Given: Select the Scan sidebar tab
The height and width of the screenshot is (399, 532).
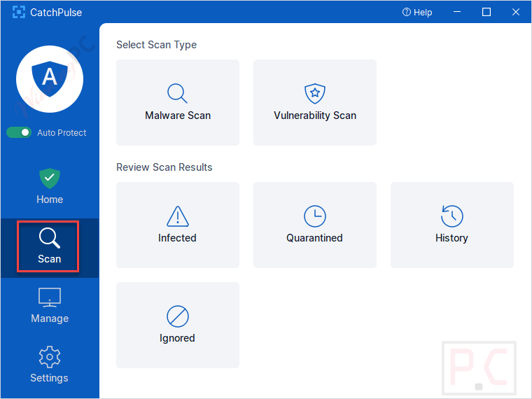Looking at the screenshot, I should (50, 246).
